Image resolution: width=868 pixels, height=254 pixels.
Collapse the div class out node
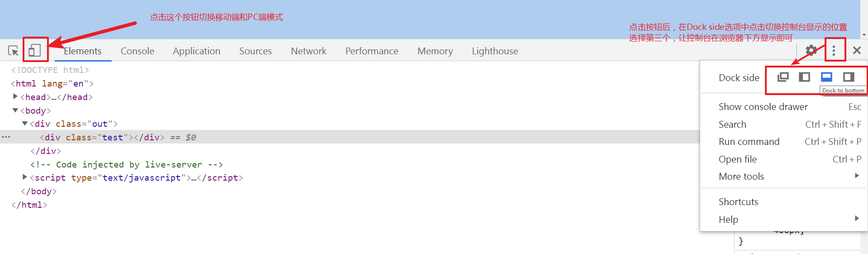coord(25,123)
